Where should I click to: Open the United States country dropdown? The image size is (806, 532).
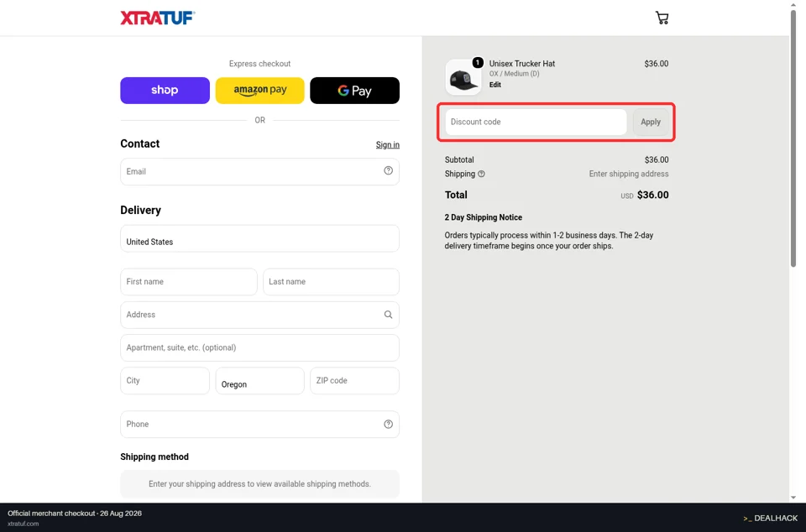(259, 238)
